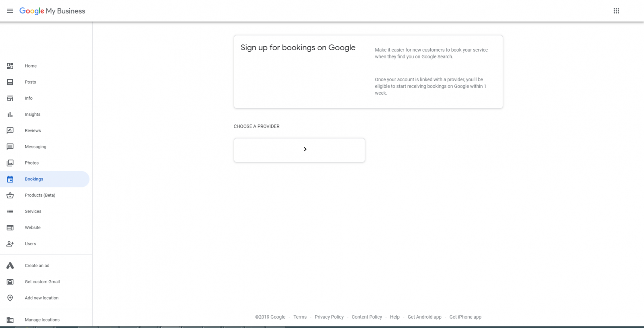Open Services label in sidebar
644x328 pixels.
[x=33, y=212]
